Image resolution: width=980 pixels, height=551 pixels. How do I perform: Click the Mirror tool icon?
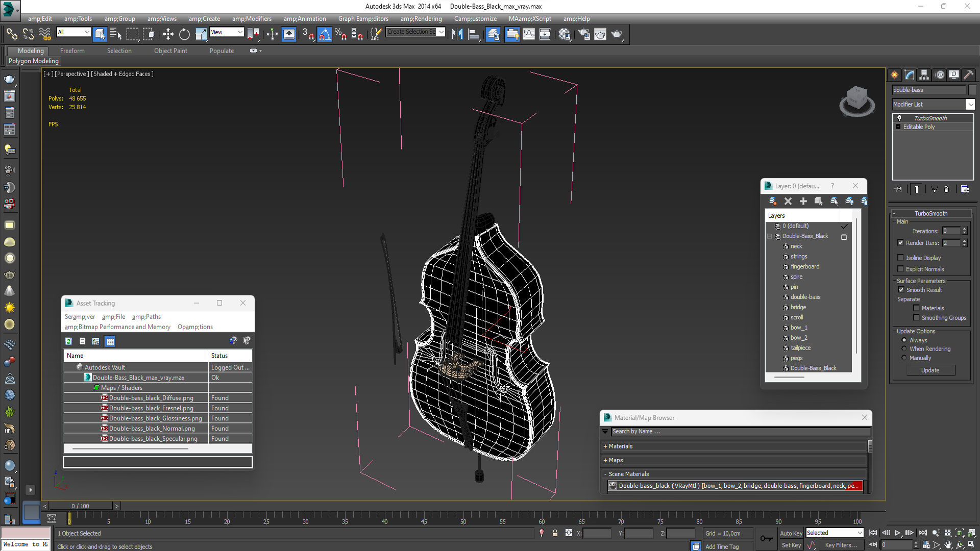pyautogui.click(x=457, y=34)
